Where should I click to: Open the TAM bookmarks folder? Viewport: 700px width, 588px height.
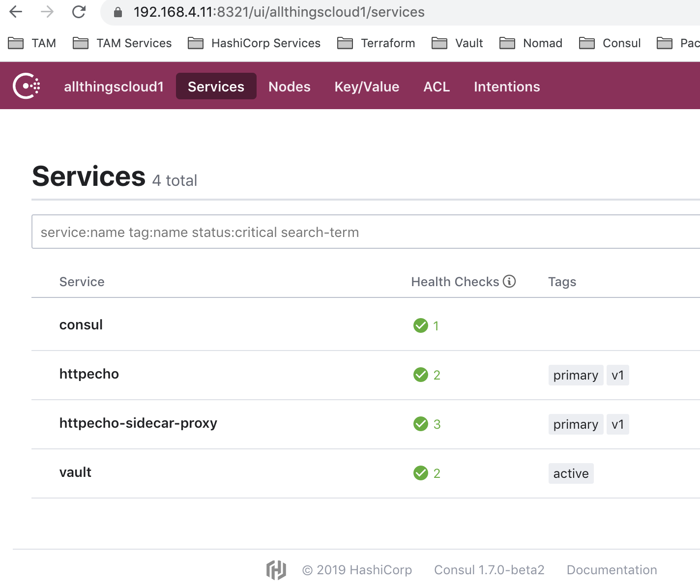(x=32, y=43)
